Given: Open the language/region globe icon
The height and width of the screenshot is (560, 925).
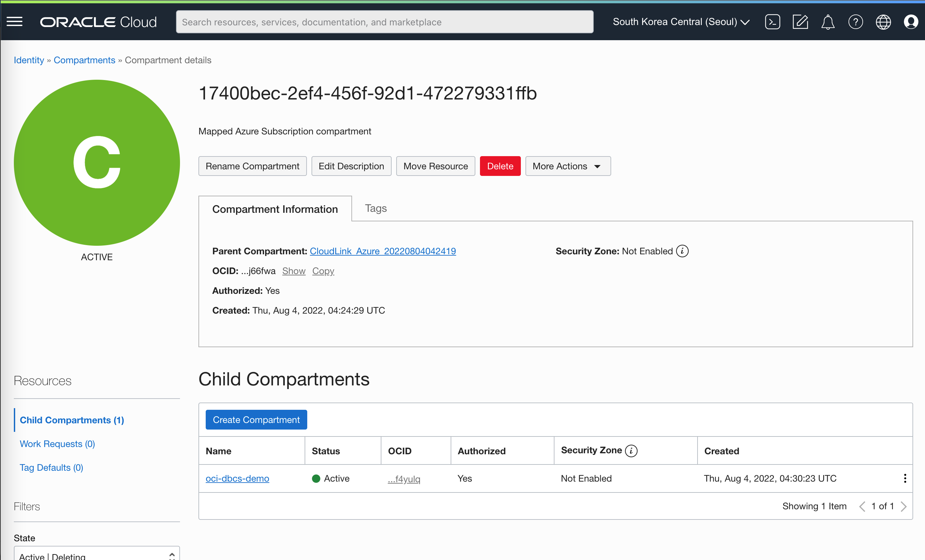Looking at the screenshot, I should [884, 21].
